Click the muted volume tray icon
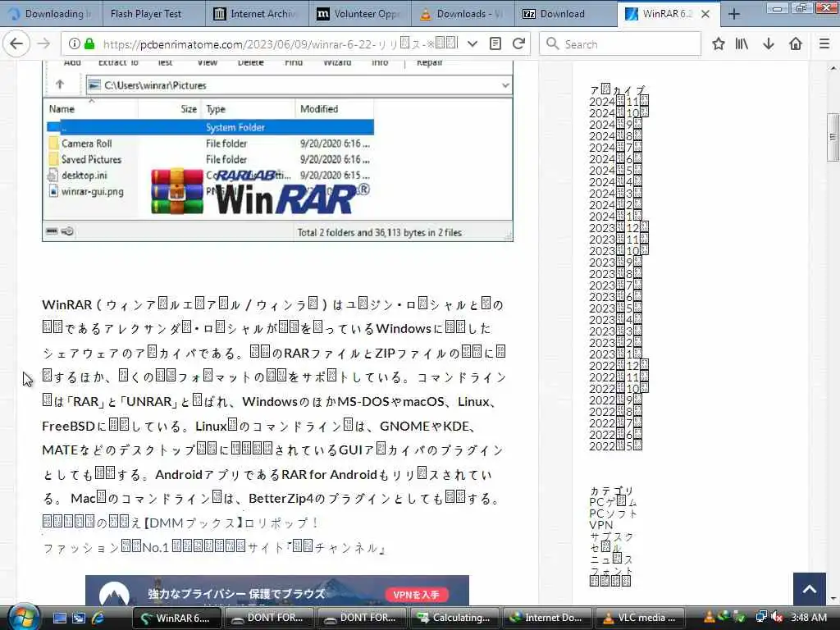Screen dimensions: 840x630 coord(777,618)
